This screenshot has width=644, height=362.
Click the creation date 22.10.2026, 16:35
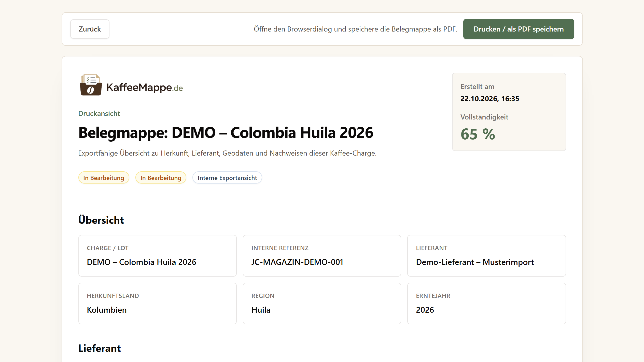[490, 99]
